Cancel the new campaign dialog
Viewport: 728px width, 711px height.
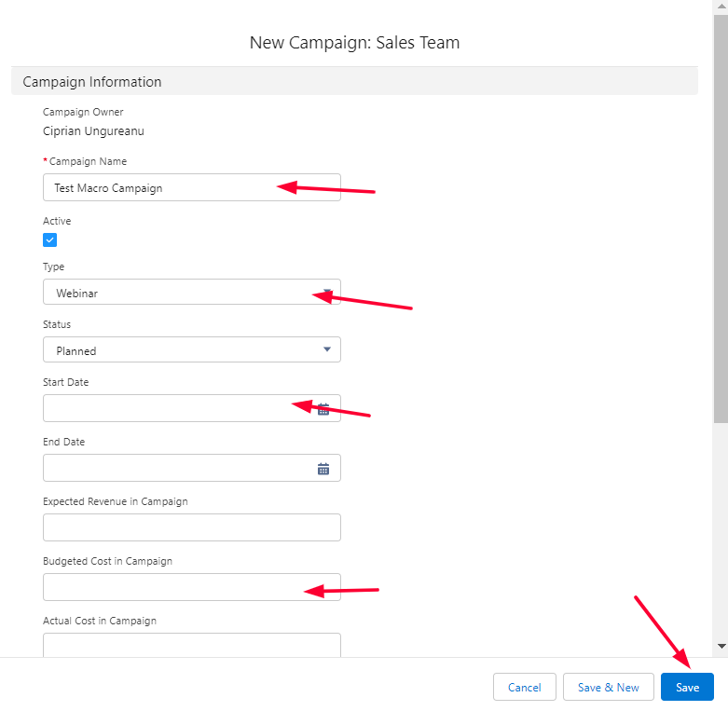(x=524, y=688)
